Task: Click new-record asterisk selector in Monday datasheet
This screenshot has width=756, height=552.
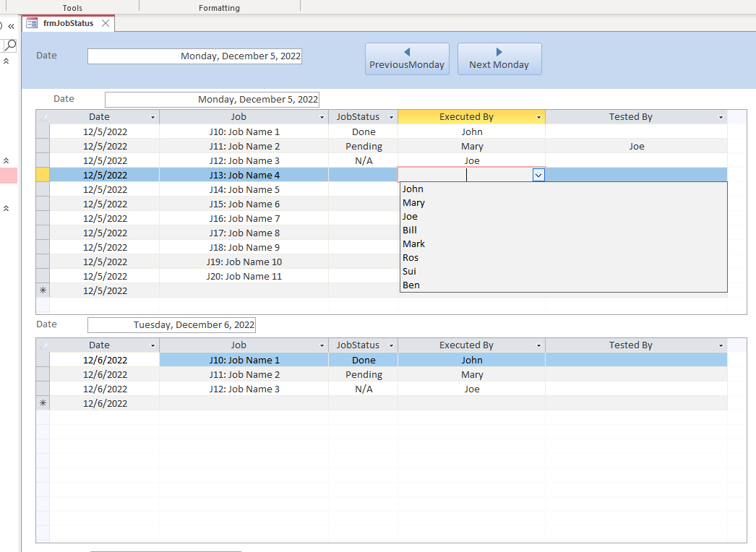Action: pos(43,290)
